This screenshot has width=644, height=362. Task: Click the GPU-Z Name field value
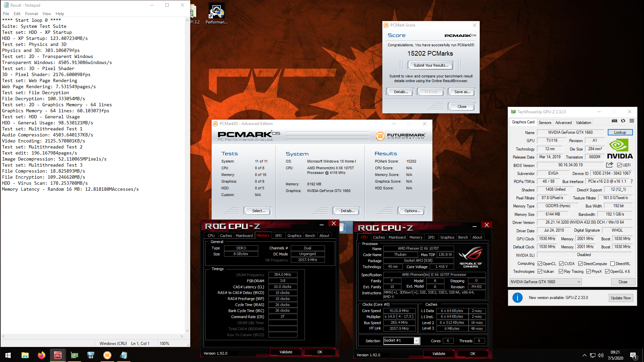(x=570, y=132)
